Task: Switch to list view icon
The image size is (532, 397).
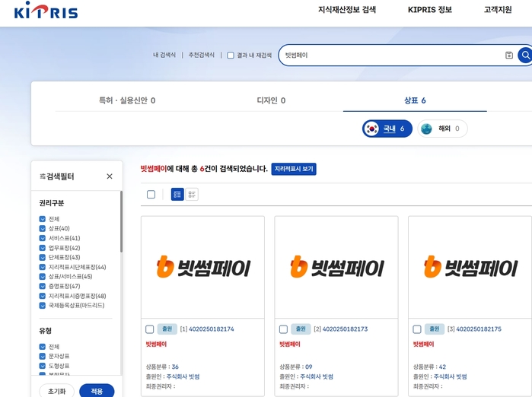Action: coord(177,194)
